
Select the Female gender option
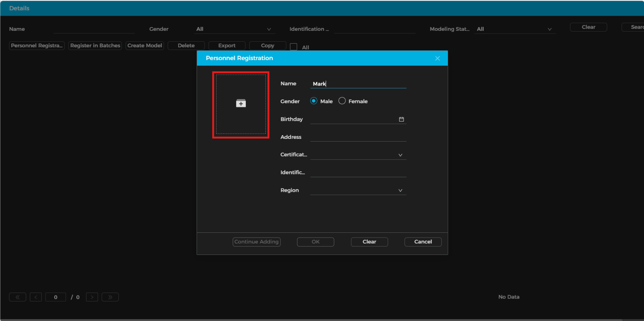(x=342, y=101)
